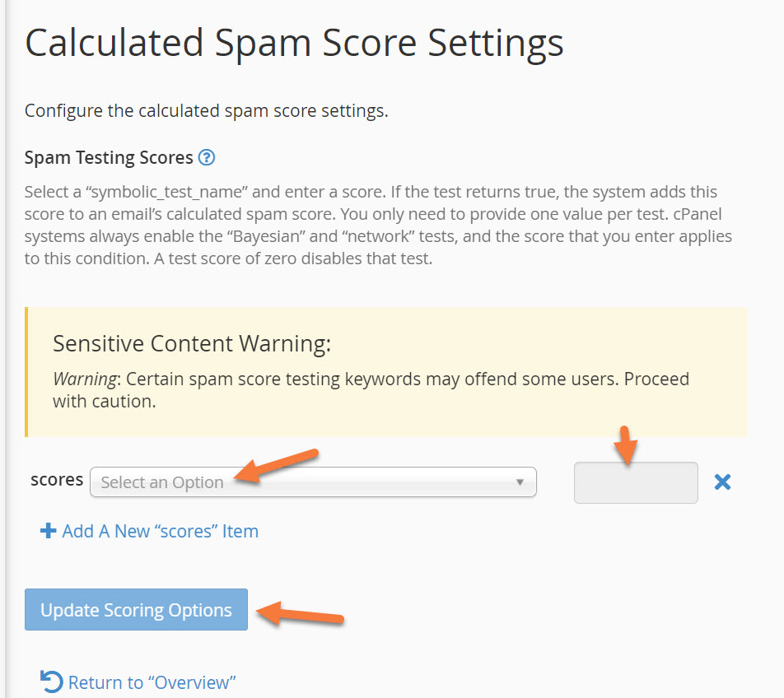Click the orange arrow pointing at the score box
784x698 pixels.
628,447
